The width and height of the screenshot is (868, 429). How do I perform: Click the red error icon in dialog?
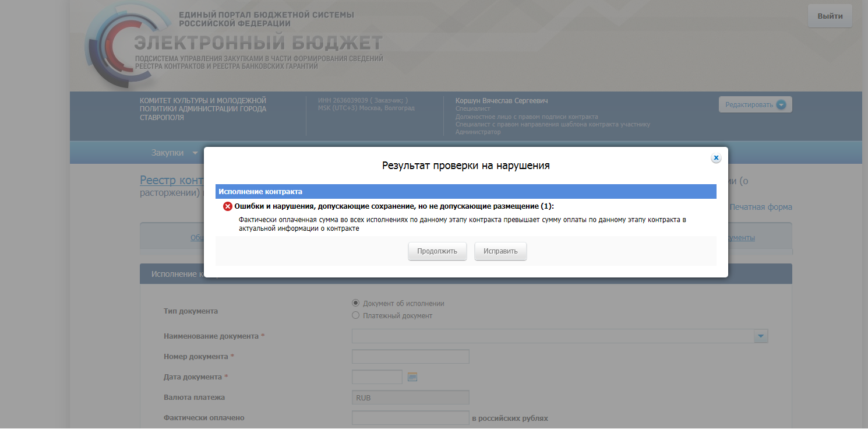(228, 206)
